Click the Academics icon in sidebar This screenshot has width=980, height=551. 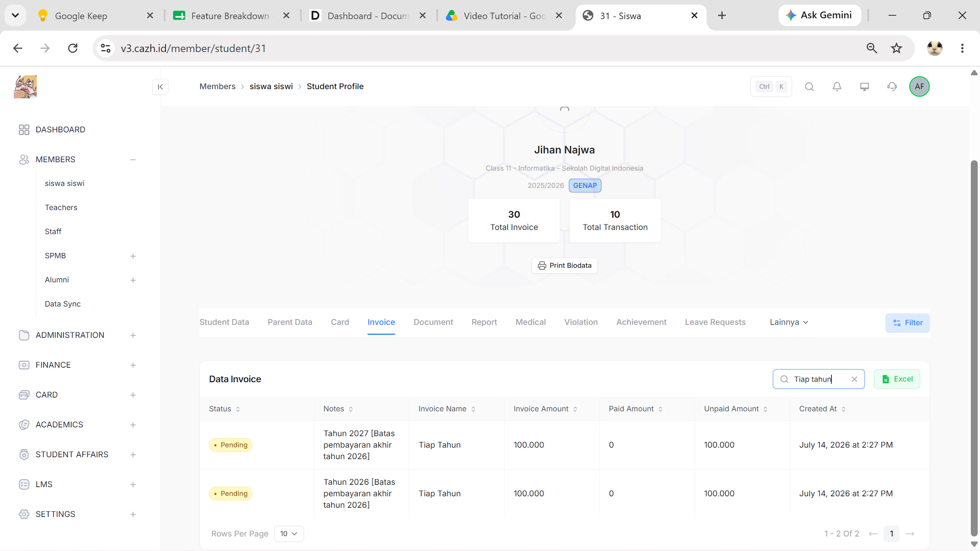[24, 425]
